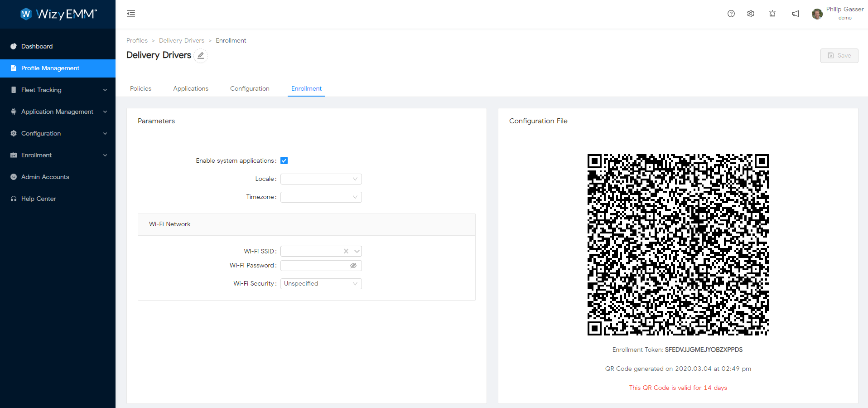Click the Fleet Tracking sidebar icon
Screen dimensions: 868x408
click(x=14, y=90)
